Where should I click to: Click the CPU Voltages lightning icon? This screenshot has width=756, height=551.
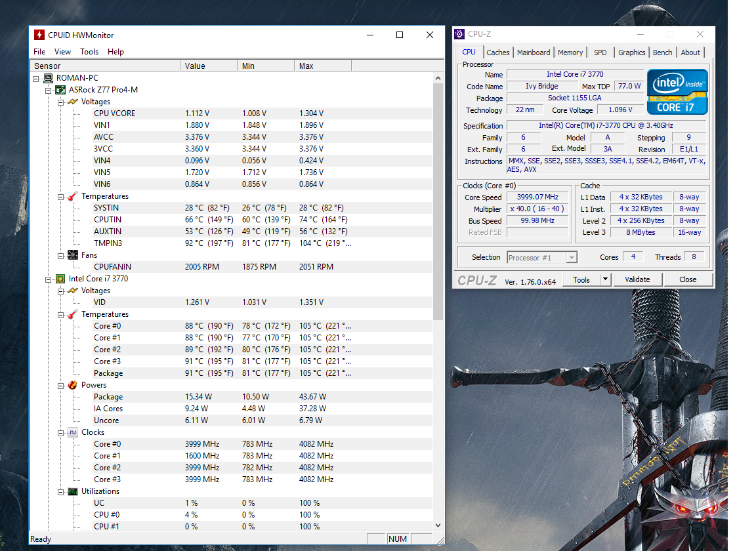coord(73,291)
